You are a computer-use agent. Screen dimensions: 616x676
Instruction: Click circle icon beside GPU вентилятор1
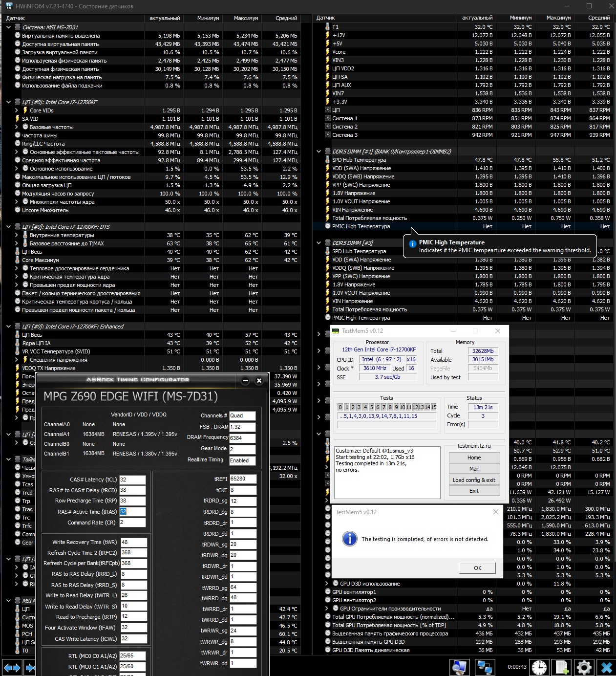coord(328,592)
